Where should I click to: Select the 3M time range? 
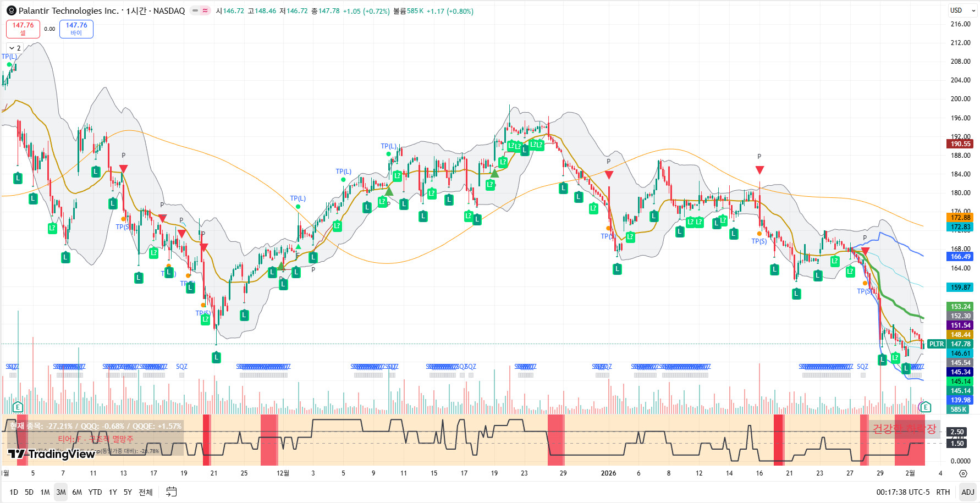tap(61, 492)
